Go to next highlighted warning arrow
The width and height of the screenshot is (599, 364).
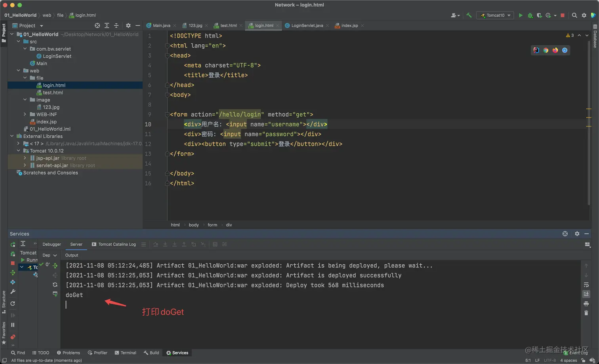tap(587, 36)
